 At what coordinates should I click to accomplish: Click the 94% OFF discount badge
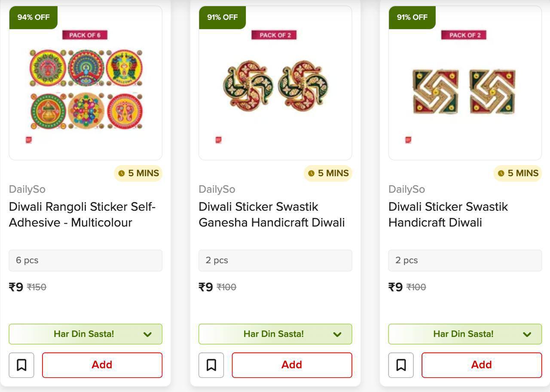[34, 17]
